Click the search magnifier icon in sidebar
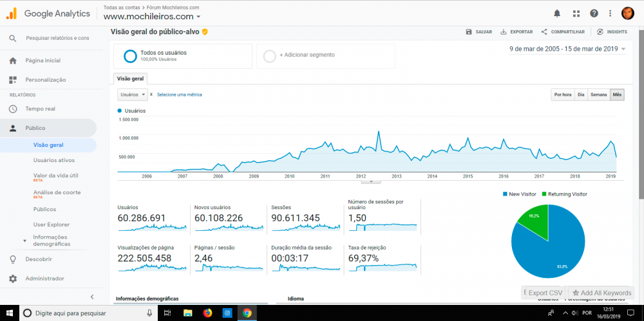This screenshot has width=644, height=321. pyautogui.click(x=13, y=38)
